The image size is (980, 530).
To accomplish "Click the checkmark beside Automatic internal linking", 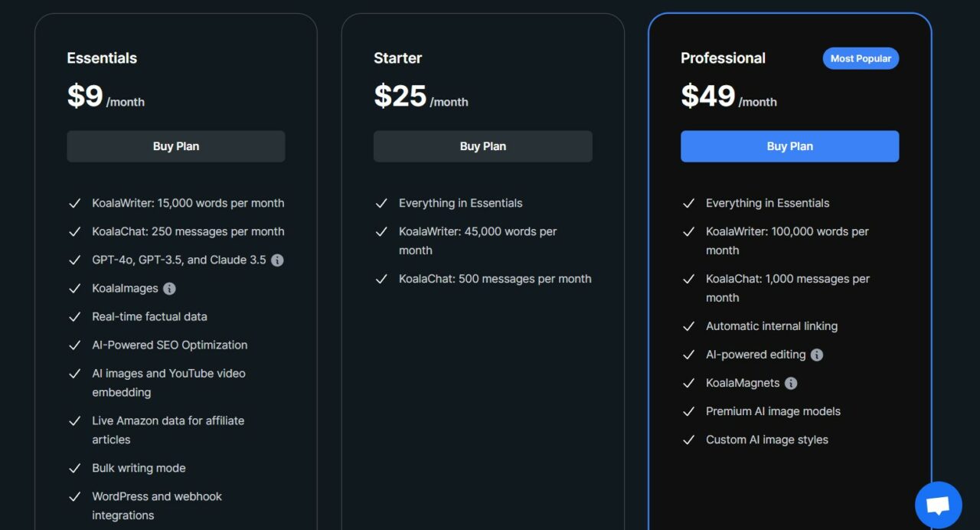I will coord(688,326).
